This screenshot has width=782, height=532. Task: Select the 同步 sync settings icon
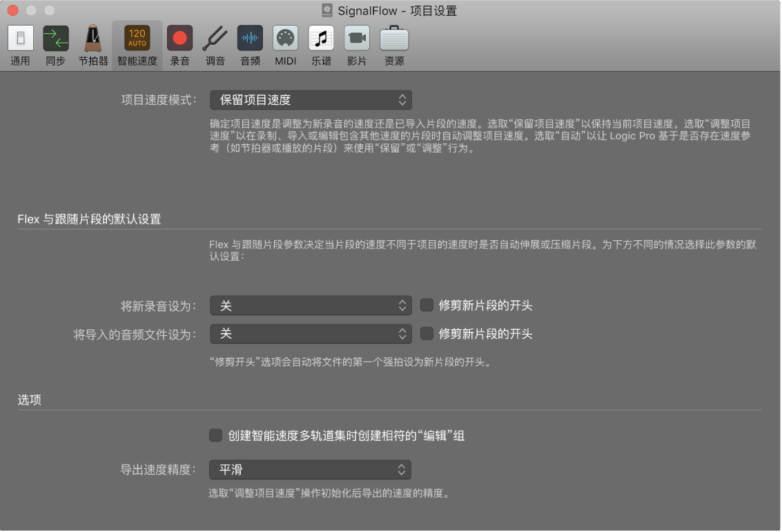click(55, 43)
